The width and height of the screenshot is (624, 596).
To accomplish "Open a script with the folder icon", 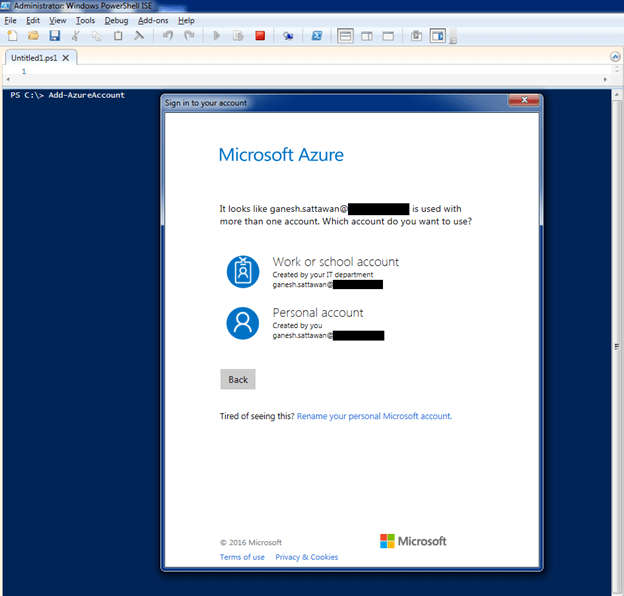I will pyautogui.click(x=33, y=36).
